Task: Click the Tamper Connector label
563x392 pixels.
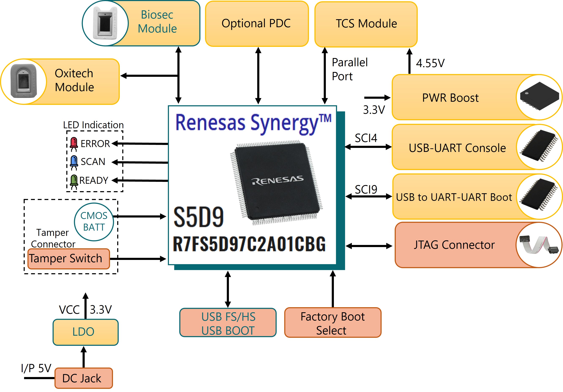Action: pyautogui.click(x=53, y=238)
